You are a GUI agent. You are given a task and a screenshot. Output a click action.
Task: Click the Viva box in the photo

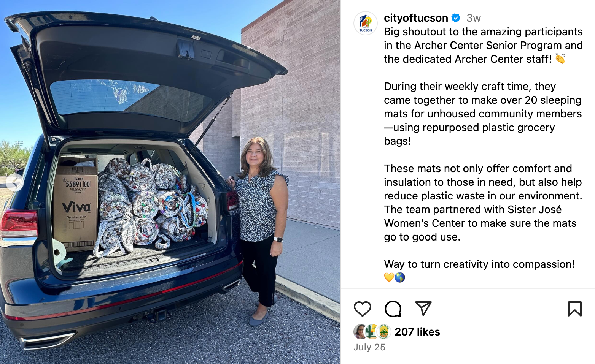click(75, 205)
